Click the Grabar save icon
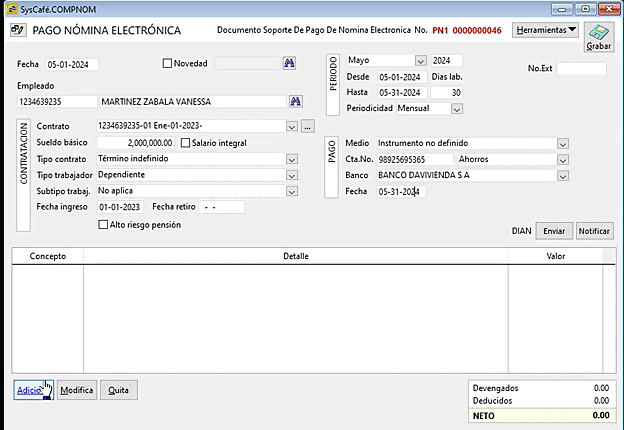The height and width of the screenshot is (430, 624). 599,37
